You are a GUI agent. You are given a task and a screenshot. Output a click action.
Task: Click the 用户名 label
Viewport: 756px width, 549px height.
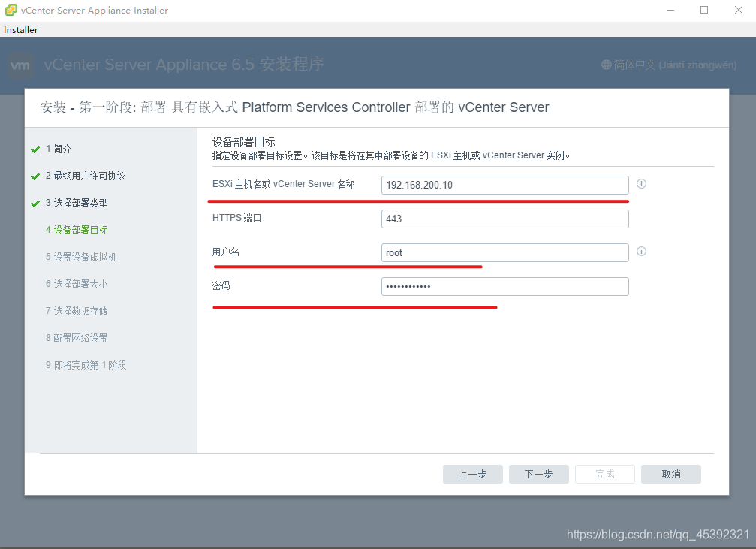(226, 252)
